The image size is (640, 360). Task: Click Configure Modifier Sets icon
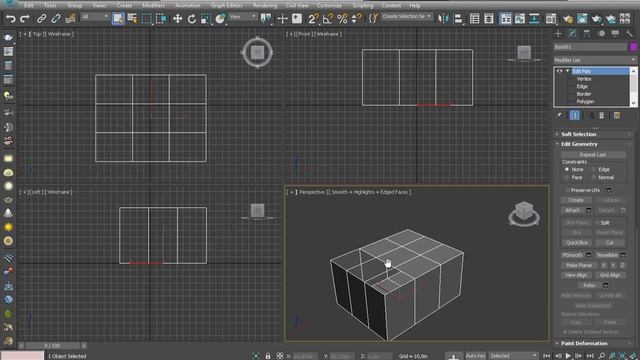coord(617,116)
